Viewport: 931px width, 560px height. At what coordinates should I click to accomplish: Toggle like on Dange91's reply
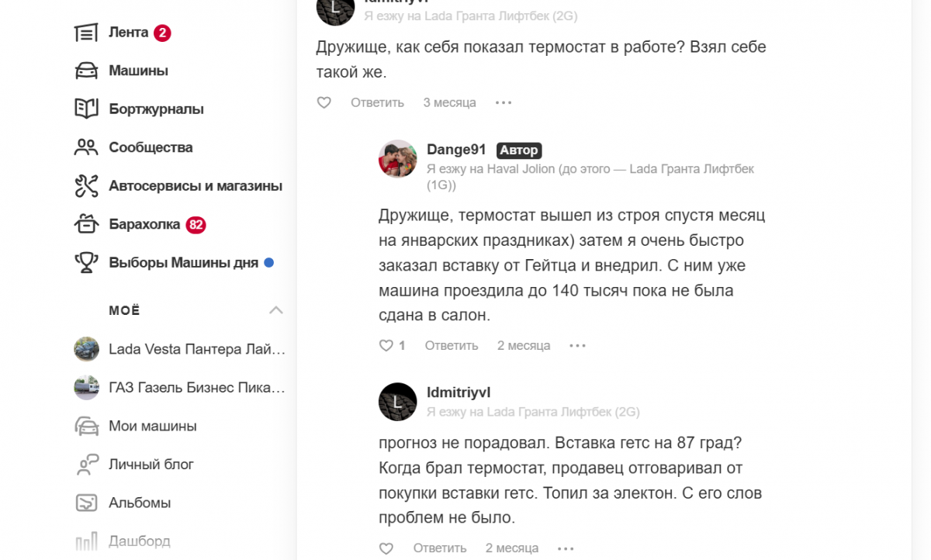[x=386, y=346]
